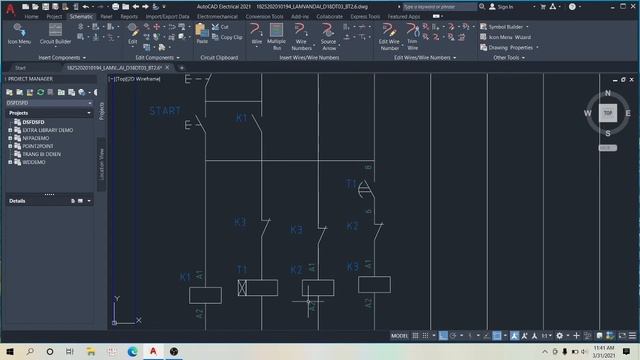Screen dimensions: 640x360
Task: Click the Undo arrow in quick access toolbar
Action: pyautogui.click(x=85, y=7)
